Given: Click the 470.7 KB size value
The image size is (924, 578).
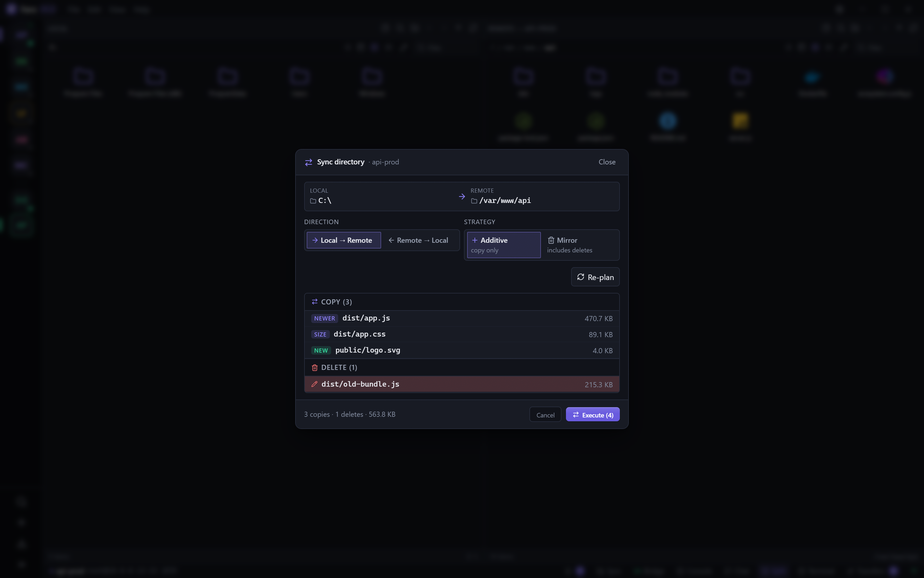Looking at the screenshot, I should coord(598,319).
